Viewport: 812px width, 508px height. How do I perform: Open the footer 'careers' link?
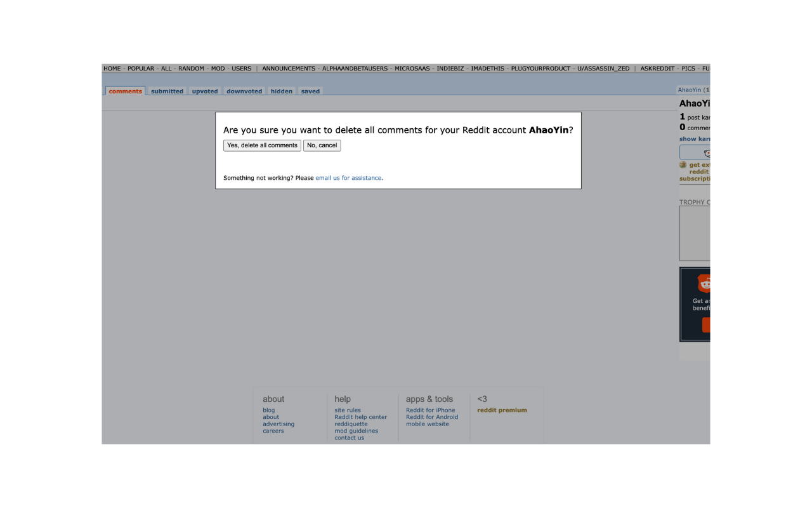(x=273, y=431)
